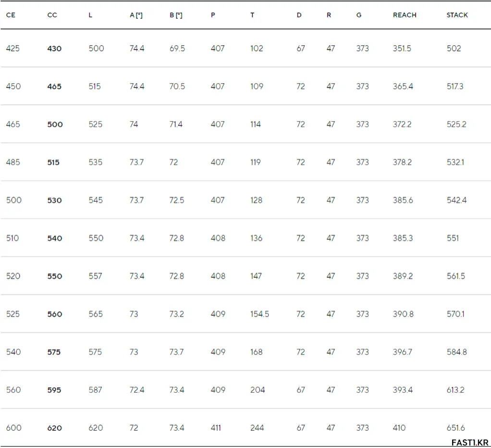Viewport: 491px width, 448px height.
Task: Select the bold CC value 575
Action: pyautogui.click(x=54, y=352)
